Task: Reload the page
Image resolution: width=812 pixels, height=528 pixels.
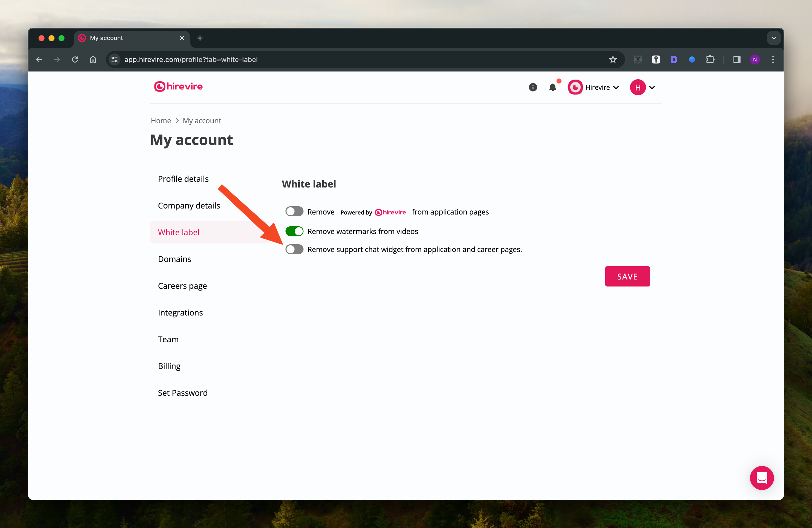Action: pos(75,59)
